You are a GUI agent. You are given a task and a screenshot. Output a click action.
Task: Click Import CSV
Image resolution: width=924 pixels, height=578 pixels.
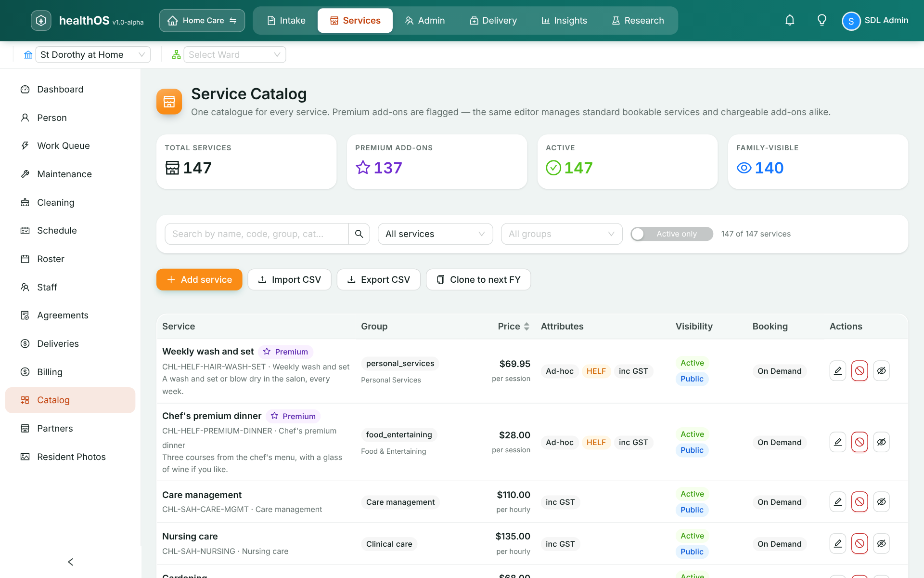[x=289, y=279]
